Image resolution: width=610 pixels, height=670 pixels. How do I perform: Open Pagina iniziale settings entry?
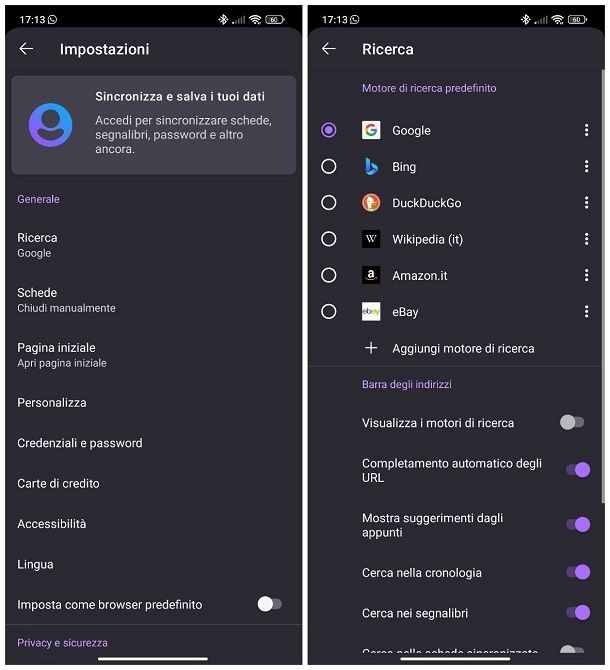(x=62, y=354)
